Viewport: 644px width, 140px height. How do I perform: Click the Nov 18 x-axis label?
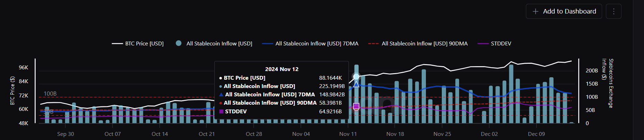pyautogui.click(x=395, y=134)
